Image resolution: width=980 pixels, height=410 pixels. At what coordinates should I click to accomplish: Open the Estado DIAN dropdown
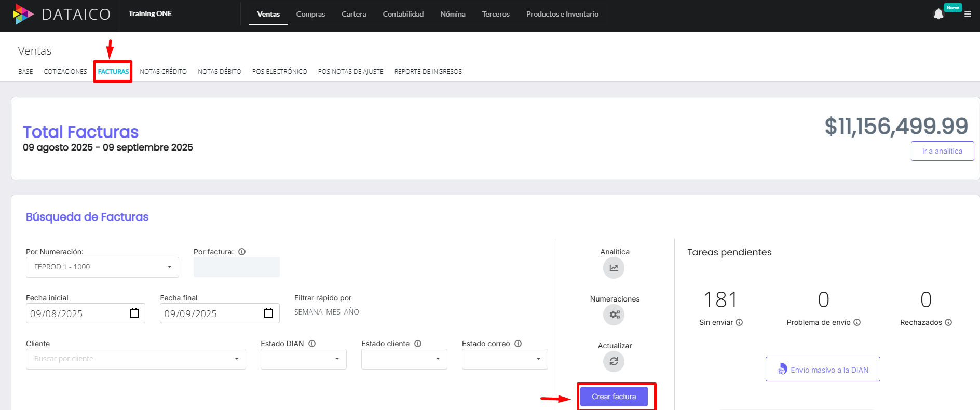(x=303, y=359)
